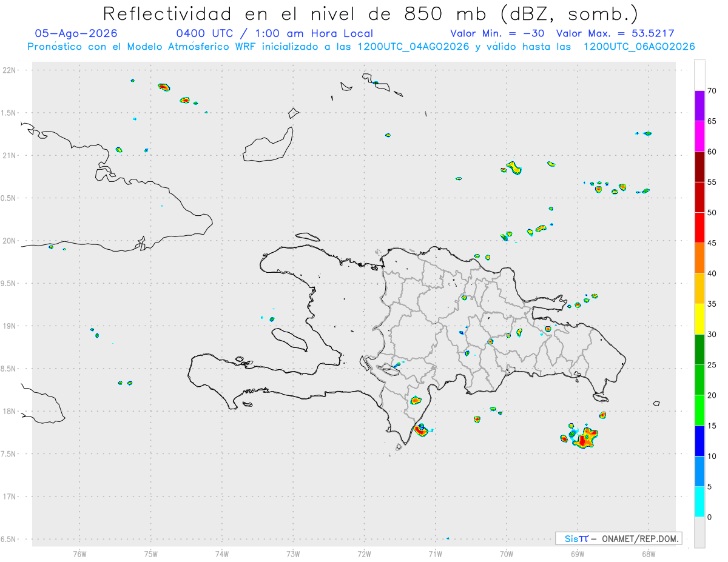Click the blue 10–15 dBZ colorbar segment
The width and height of the screenshot is (728, 562).
point(699,441)
